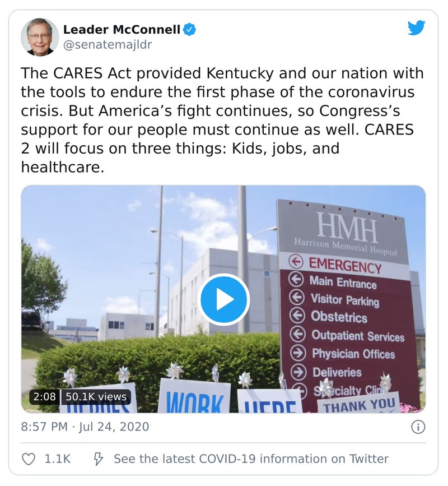This screenshot has height=486, width=448.
Task: Open the tweet info icon
Action: pyautogui.click(x=418, y=427)
